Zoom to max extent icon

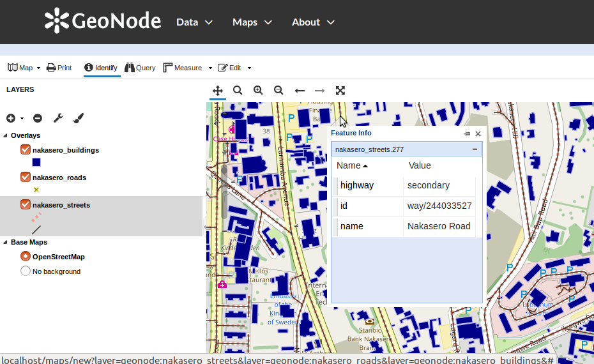tap(340, 91)
